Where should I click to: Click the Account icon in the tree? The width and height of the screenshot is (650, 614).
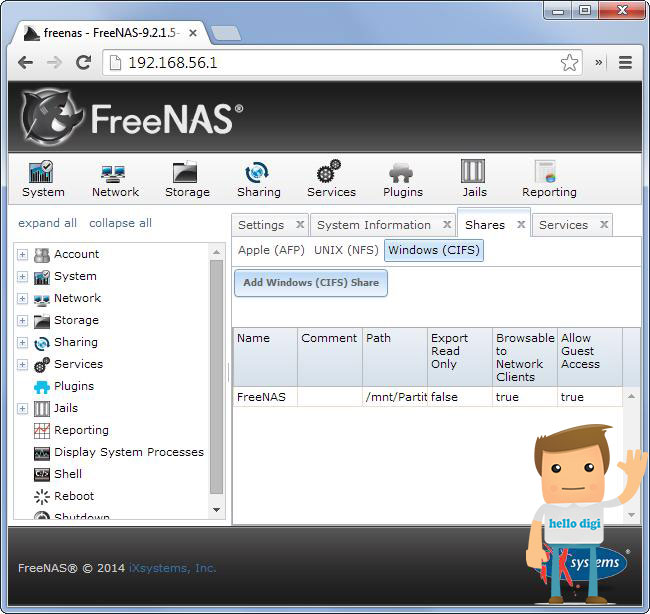[41, 255]
